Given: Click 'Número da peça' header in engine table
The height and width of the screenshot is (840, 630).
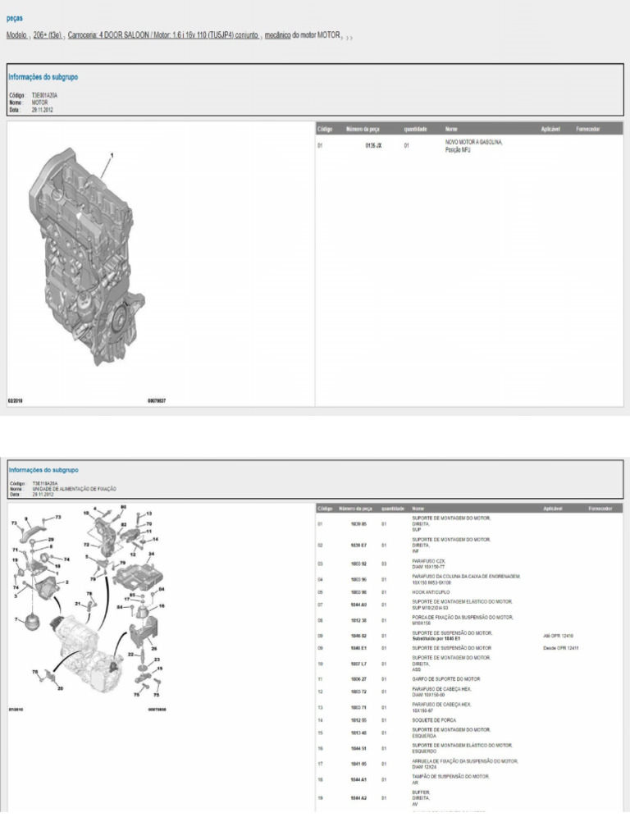Looking at the screenshot, I should click(363, 129).
